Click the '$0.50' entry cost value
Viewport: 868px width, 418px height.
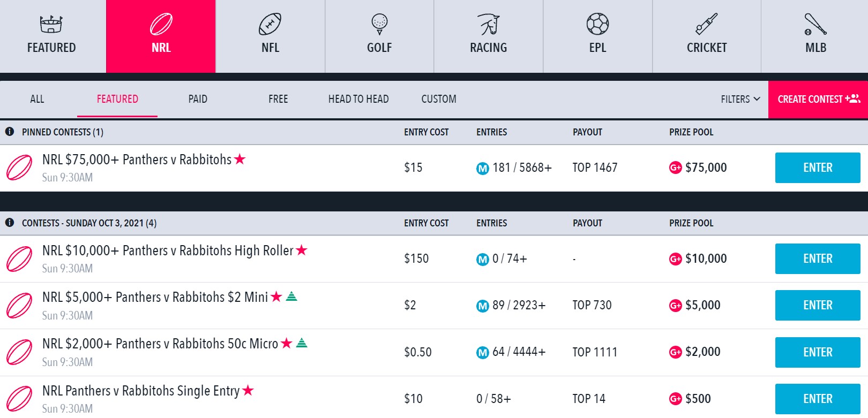click(418, 352)
